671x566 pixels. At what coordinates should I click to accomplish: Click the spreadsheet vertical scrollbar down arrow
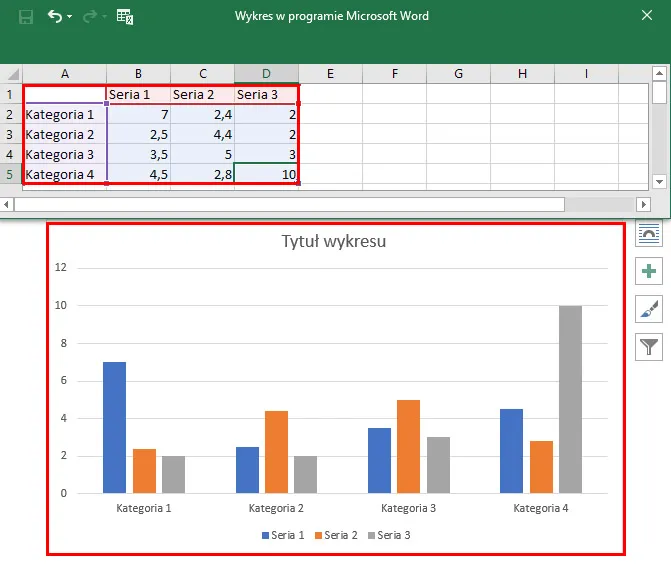tap(659, 181)
